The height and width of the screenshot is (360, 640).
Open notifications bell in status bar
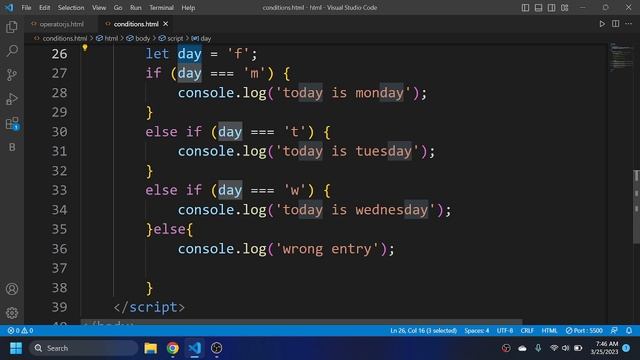click(x=629, y=331)
